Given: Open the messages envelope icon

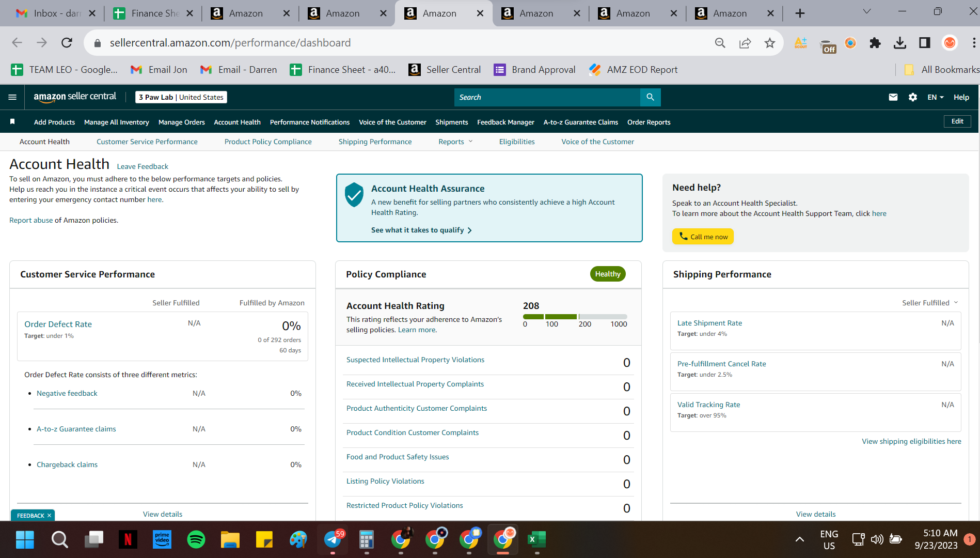Looking at the screenshot, I should point(893,97).
